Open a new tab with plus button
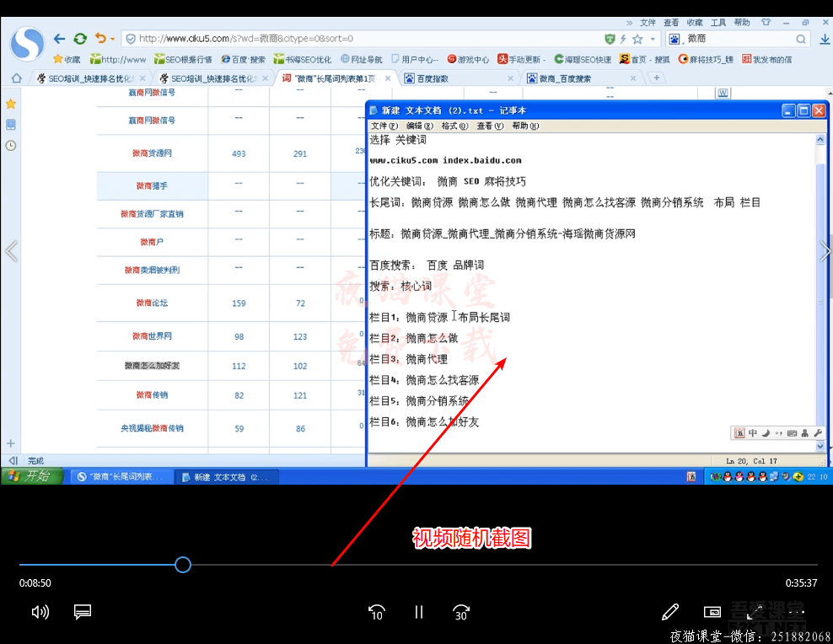This screenshot has width=833, height=644. pos(657,78)
